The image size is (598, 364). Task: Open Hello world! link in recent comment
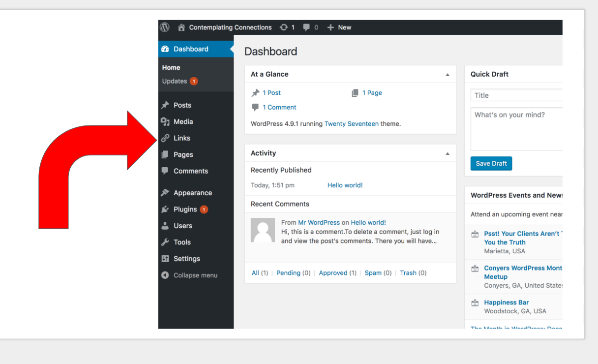pyautogui.click(x=368, y=223)
